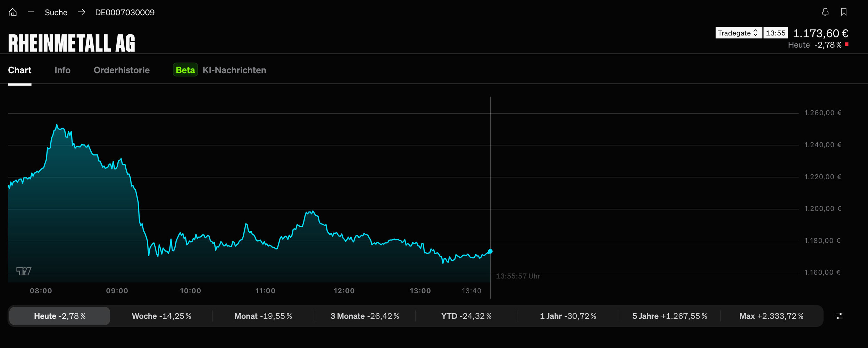Click the 10:00 time axis label

190,291
